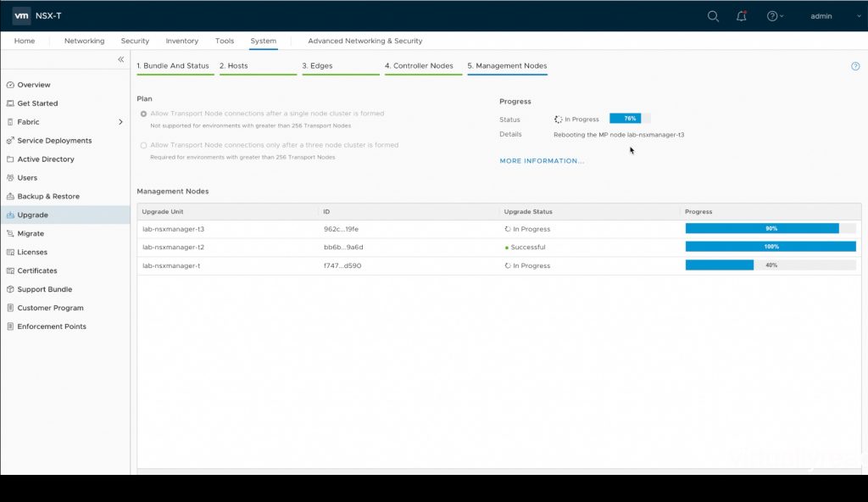Screen dimensions: 868x502
Task: Open the System menu
Action: (x=263, y=41)
